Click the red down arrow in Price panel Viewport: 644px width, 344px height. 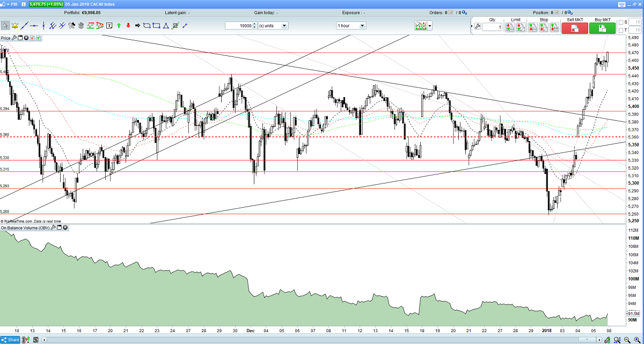click(32, 38)
